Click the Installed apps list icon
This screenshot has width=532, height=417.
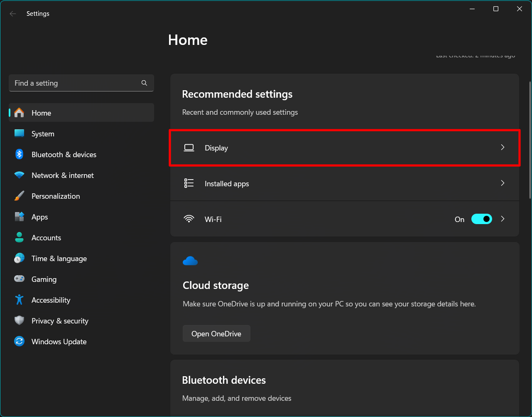pyautogui.click(x=189, y=183)
